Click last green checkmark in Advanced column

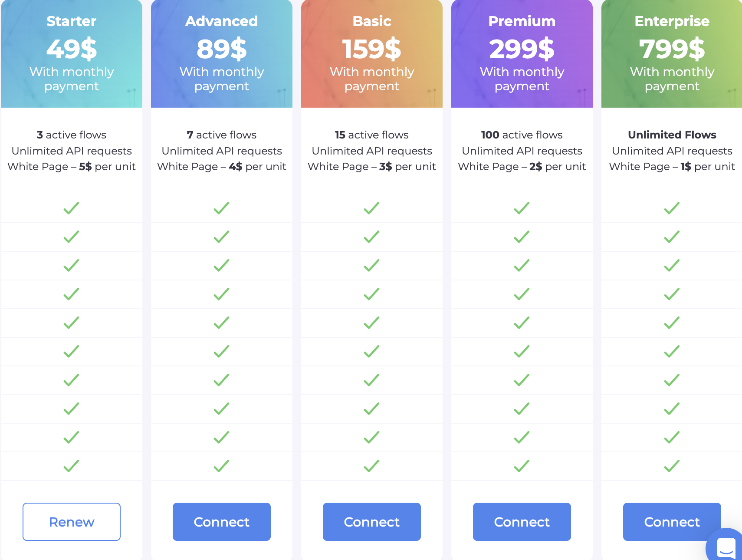222,466
